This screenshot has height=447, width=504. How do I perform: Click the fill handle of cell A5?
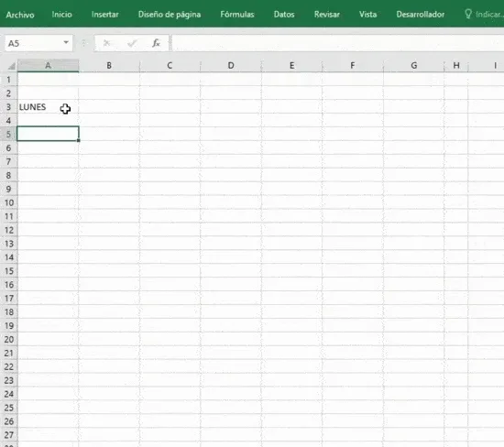click(79, 140)
